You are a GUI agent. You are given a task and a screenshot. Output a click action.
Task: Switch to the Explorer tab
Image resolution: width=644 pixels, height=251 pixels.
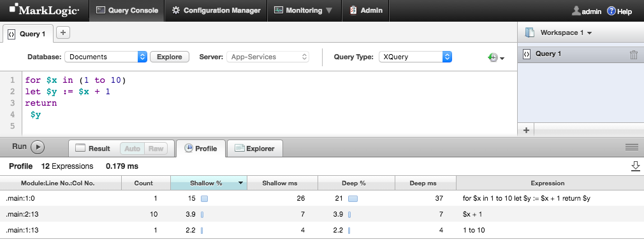coord(254,148)
